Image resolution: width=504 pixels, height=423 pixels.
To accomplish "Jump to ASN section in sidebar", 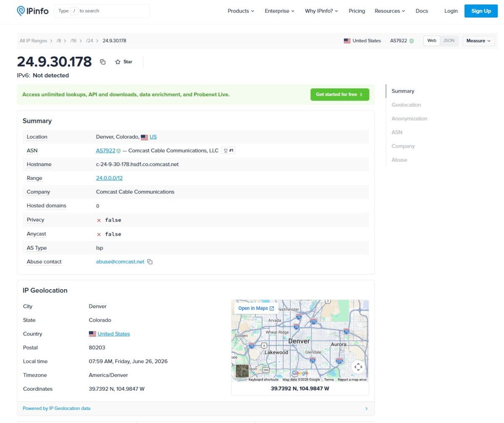I will [x=397, y=132].
